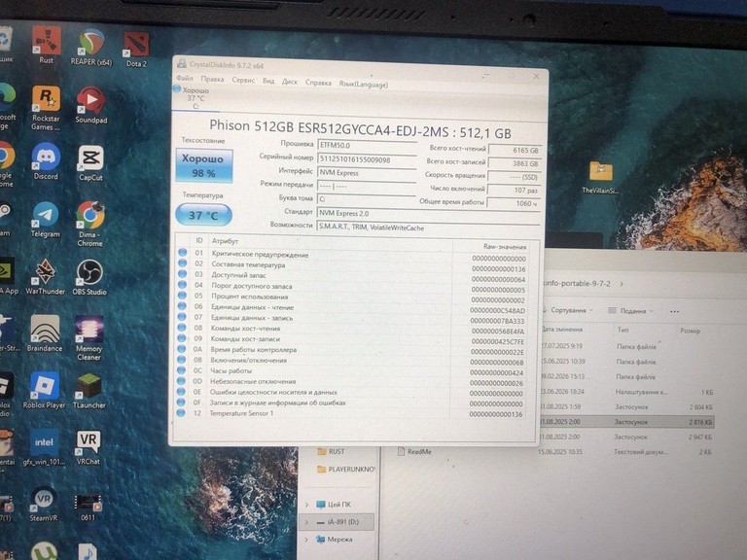Open the Диск menu
This screenshot has width=747, height=560.
pyautogui.click(x=290, y=82)
